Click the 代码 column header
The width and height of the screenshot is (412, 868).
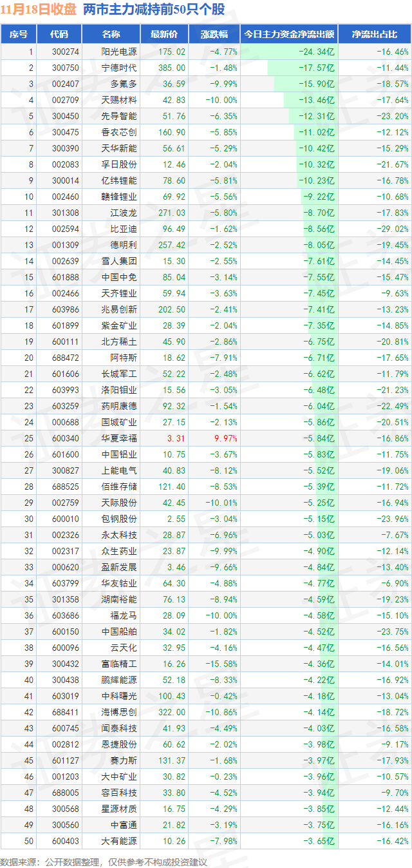coord(59,34)
